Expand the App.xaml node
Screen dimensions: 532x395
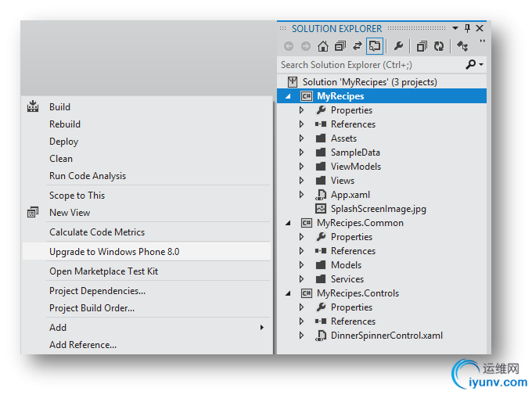(x=301, y=195)
